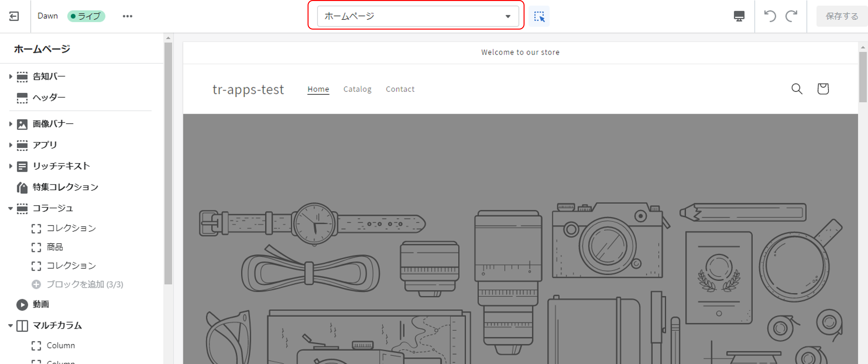The width and height of the screenshot is (868, 364).
Task: Click the desktop preview monitor icon
Action: click(x=739, y=16)
